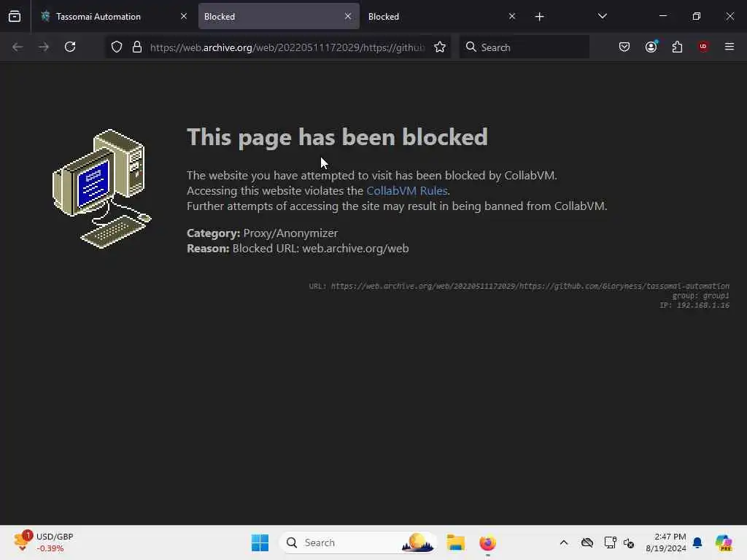Minimize the Firefox window
This screenshot has width=747, height=560.
click(x=662, y=16)
